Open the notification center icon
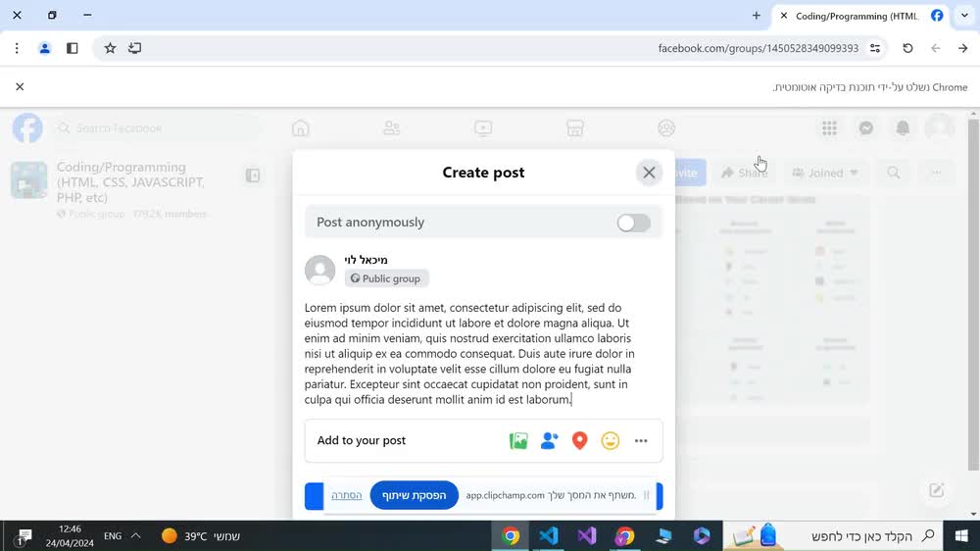This screenshot has width=980, height=551. [x=24, y=536]
